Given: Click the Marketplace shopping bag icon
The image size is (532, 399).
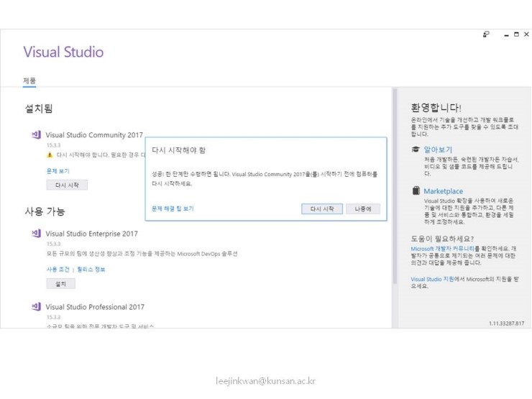Looking at the screenshot, I should pyautogui.click(x=416, y=191).
